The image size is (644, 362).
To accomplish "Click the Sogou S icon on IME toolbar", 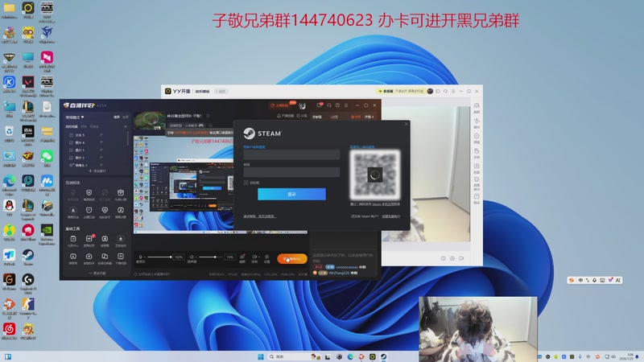I will pyautogui.click(x=572, y=280).
